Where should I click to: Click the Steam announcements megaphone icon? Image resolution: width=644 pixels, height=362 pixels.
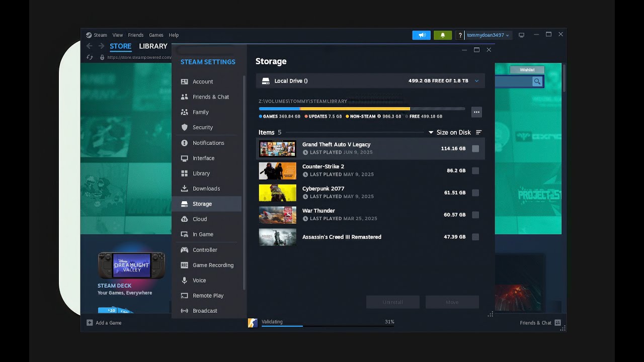pos(422,35)
